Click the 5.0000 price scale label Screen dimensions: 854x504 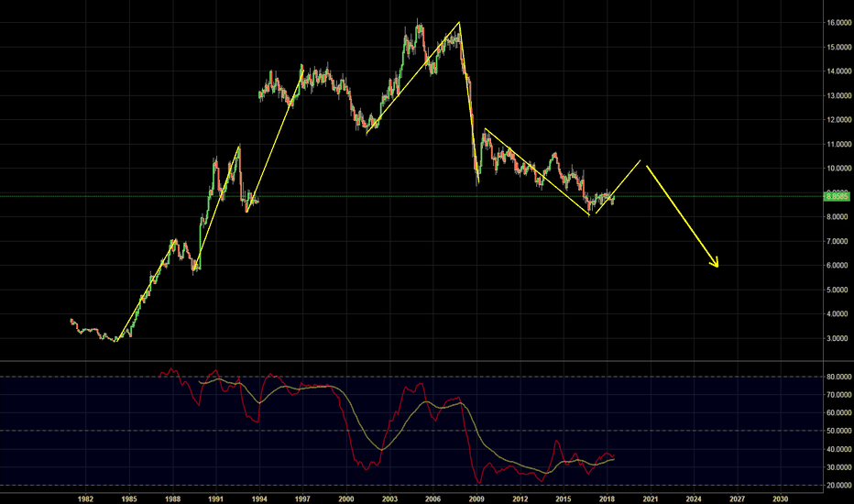838,290
